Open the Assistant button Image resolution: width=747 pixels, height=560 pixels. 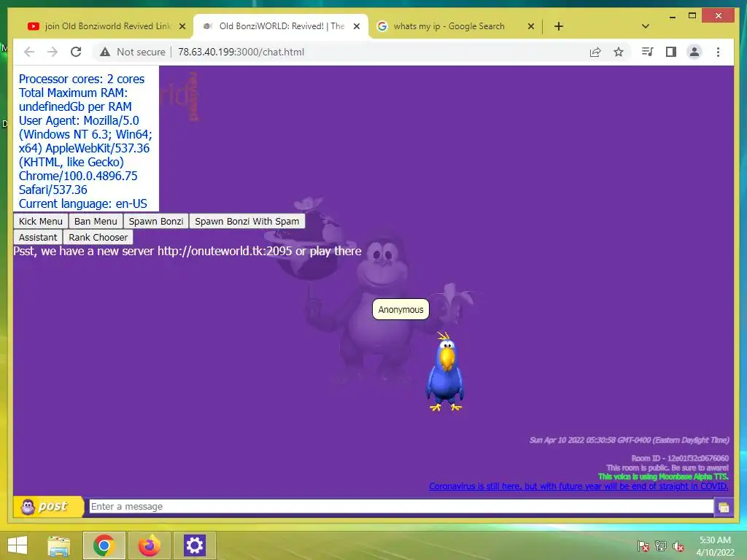point(38,237)
